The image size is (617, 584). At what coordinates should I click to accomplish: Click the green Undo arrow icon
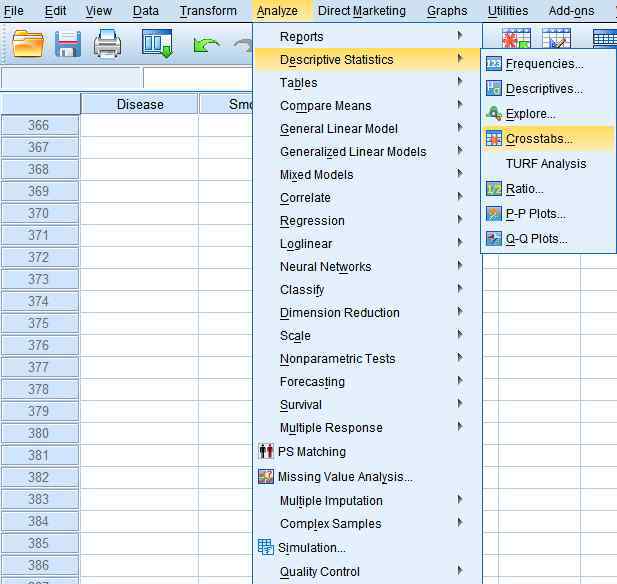coord(206,45)
